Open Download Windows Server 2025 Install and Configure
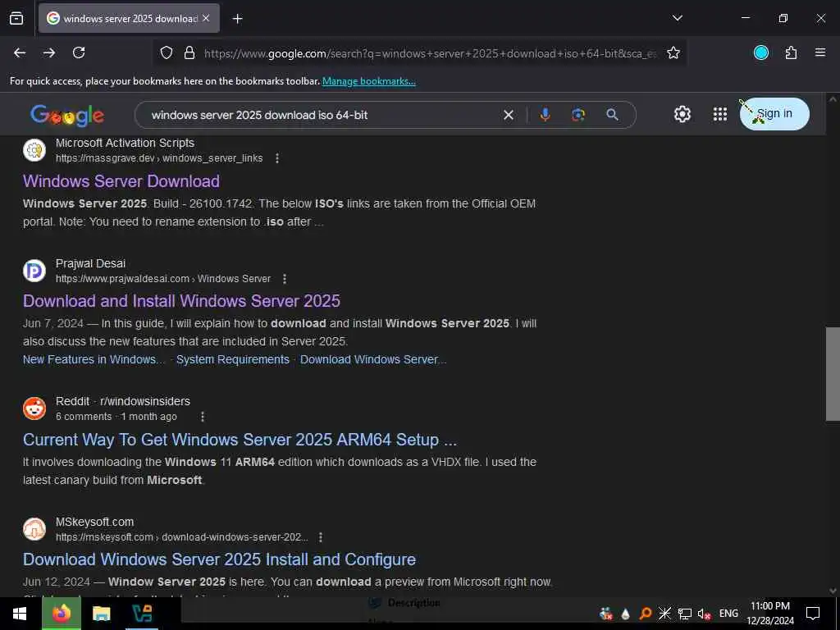Screen dimensions: 840x630 coord(219,559)
